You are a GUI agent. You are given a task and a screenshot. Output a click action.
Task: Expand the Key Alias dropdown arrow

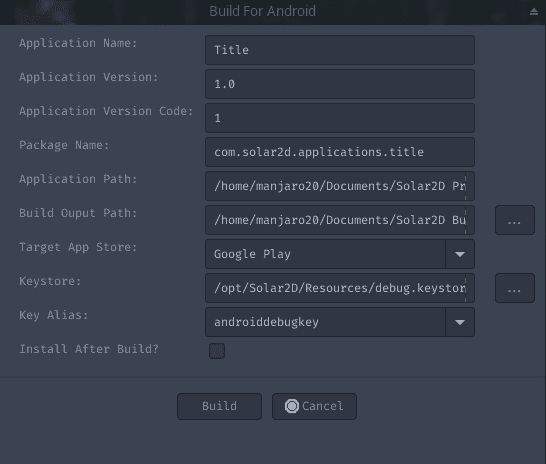coord(460,322)
